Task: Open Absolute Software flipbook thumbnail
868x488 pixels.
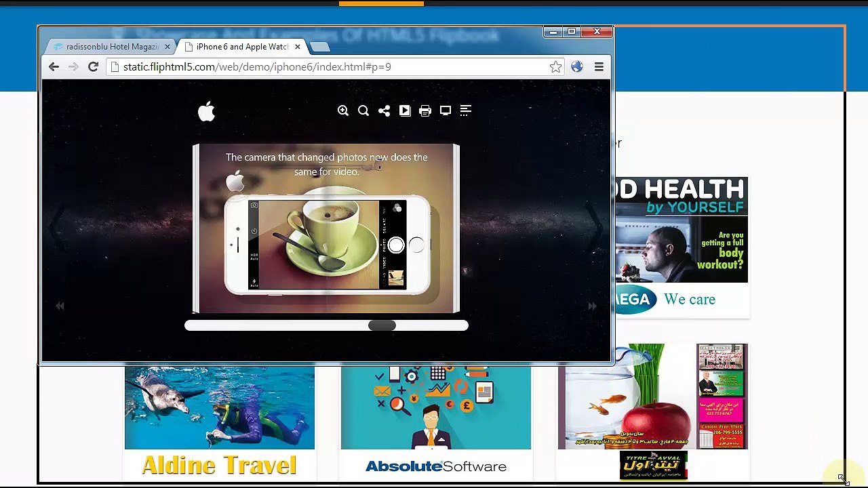Action: [x=436, y=407]
